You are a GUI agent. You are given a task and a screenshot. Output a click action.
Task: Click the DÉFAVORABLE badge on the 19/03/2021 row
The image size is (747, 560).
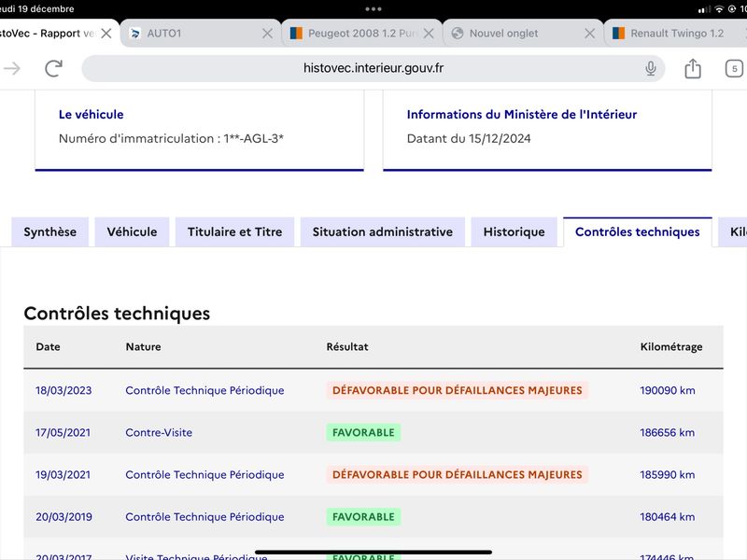[458, 475]
